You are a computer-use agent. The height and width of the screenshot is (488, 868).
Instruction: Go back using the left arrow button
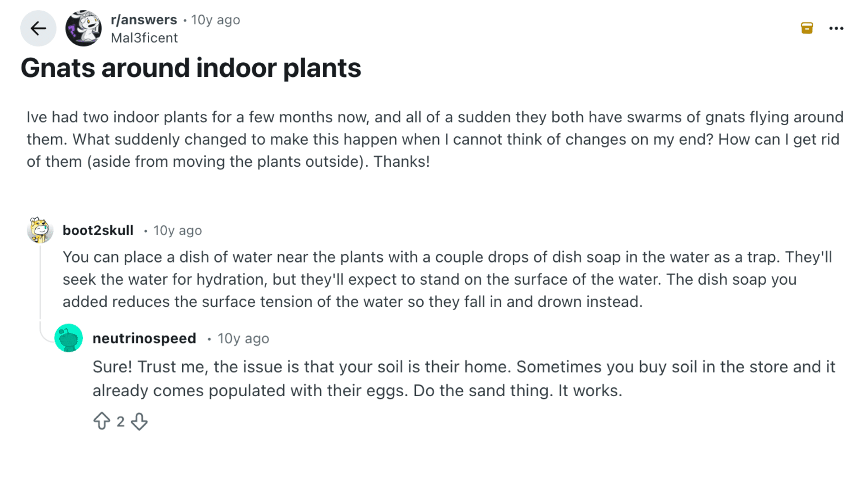pos(38,28)
